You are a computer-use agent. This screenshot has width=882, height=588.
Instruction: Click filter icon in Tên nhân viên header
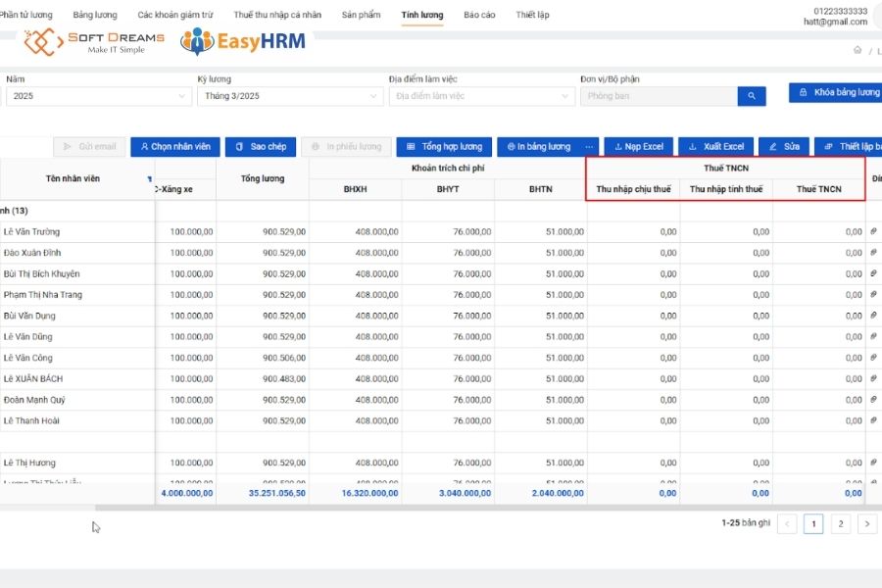click(x=150, y=179)
